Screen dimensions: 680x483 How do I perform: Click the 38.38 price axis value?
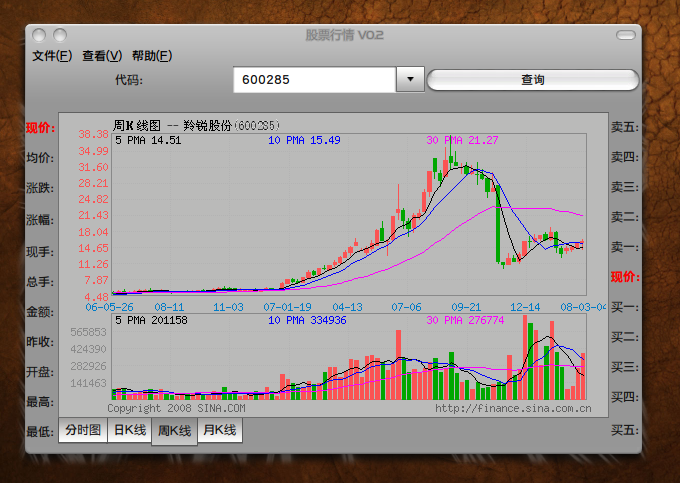tap(93, 134)
